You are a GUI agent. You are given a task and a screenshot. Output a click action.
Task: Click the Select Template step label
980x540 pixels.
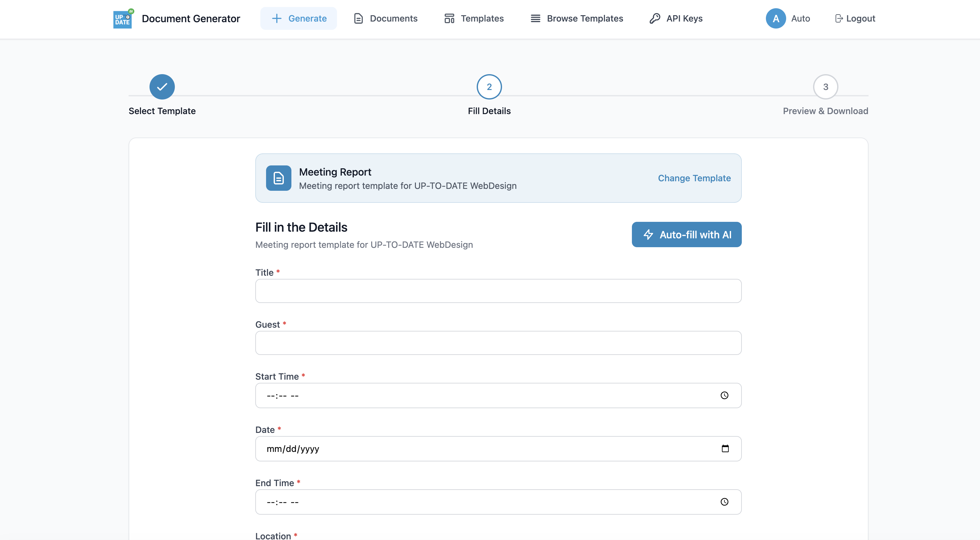[162, 111]
